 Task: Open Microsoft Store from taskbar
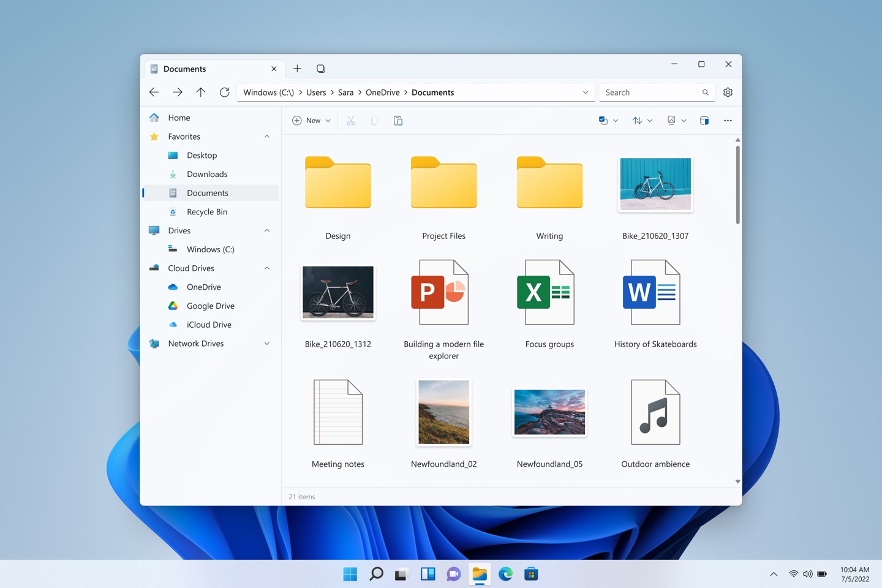tap(531, 574)
